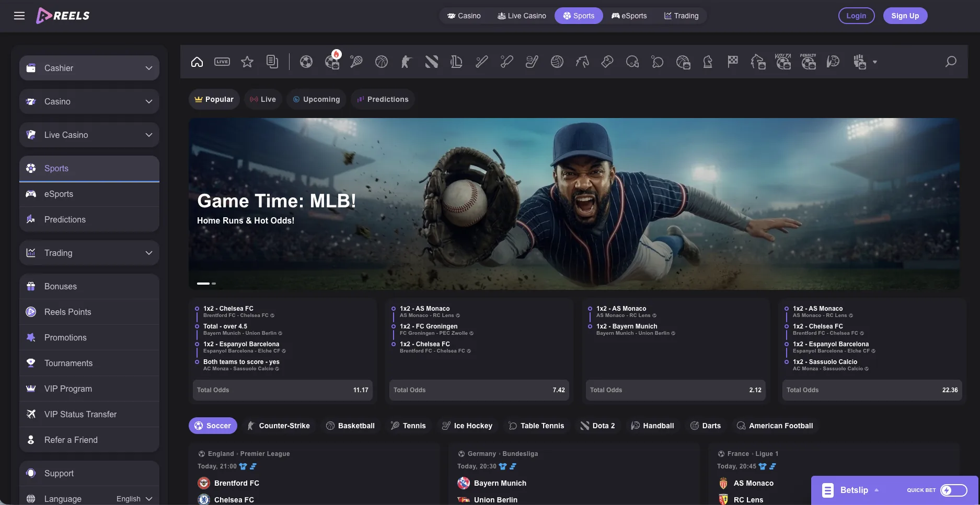
Task: Select the cricket bat icon
Action: (507, 62)
